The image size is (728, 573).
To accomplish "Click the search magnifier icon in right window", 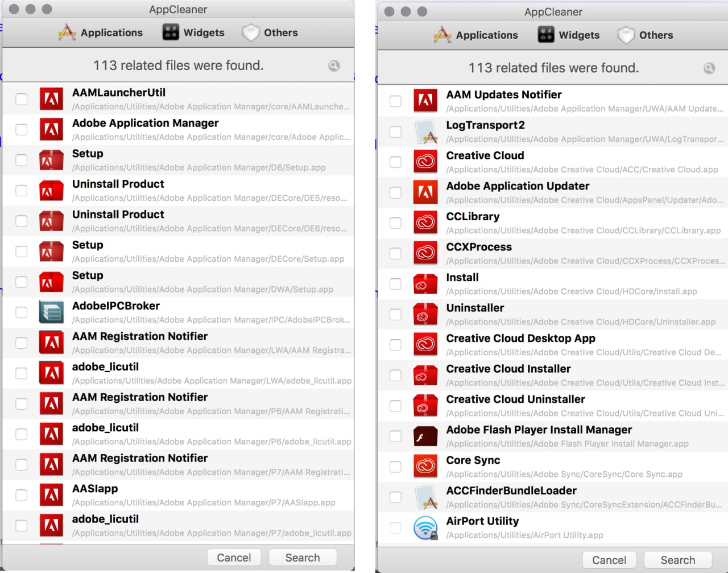I will [x=709, y=68].
